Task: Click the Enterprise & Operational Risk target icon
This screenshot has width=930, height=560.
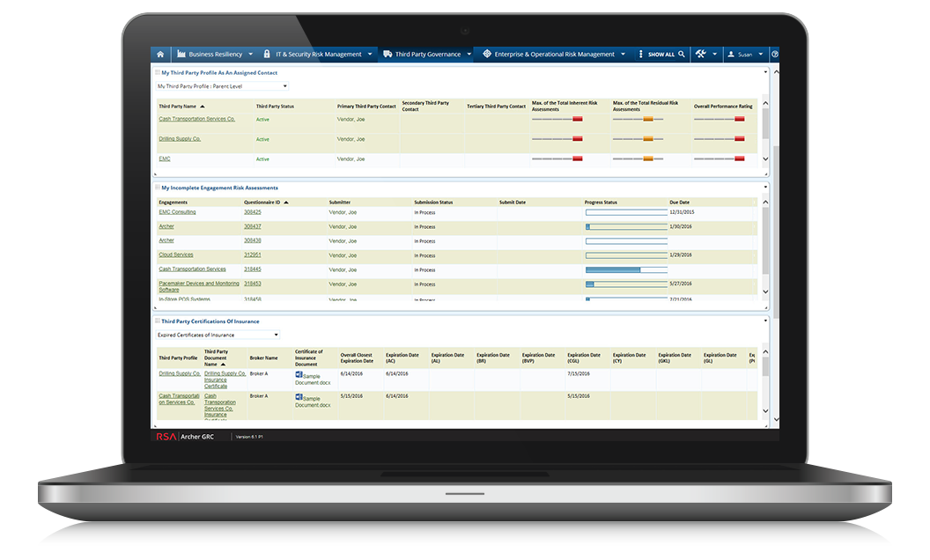Action: coord(487,54)
